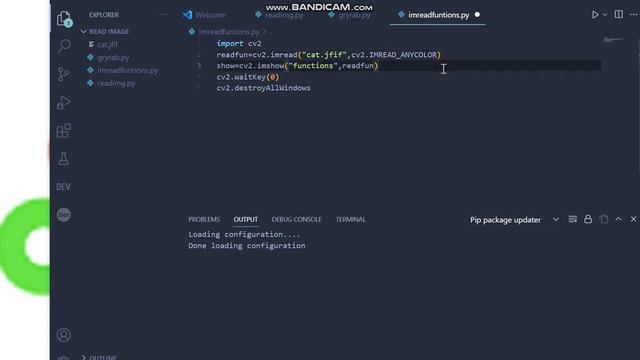Expand the OUTLINE section

99,357
